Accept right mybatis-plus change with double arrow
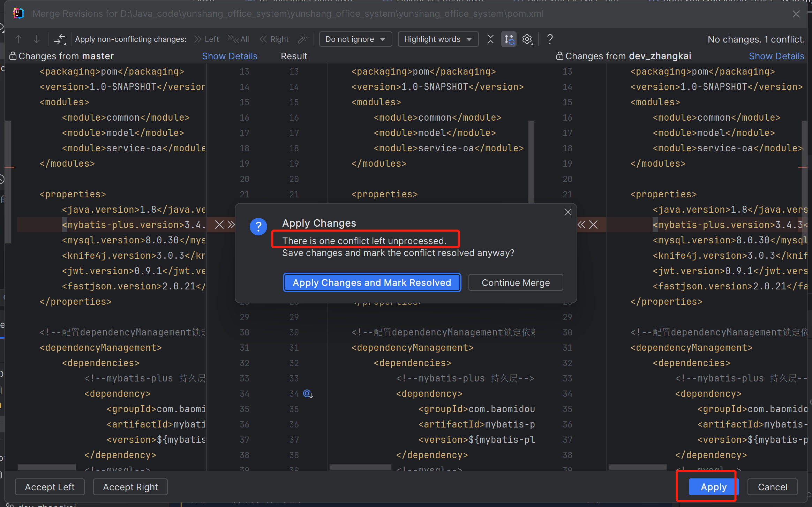Screen dimensions: 812x507 [x=581, y=225]
